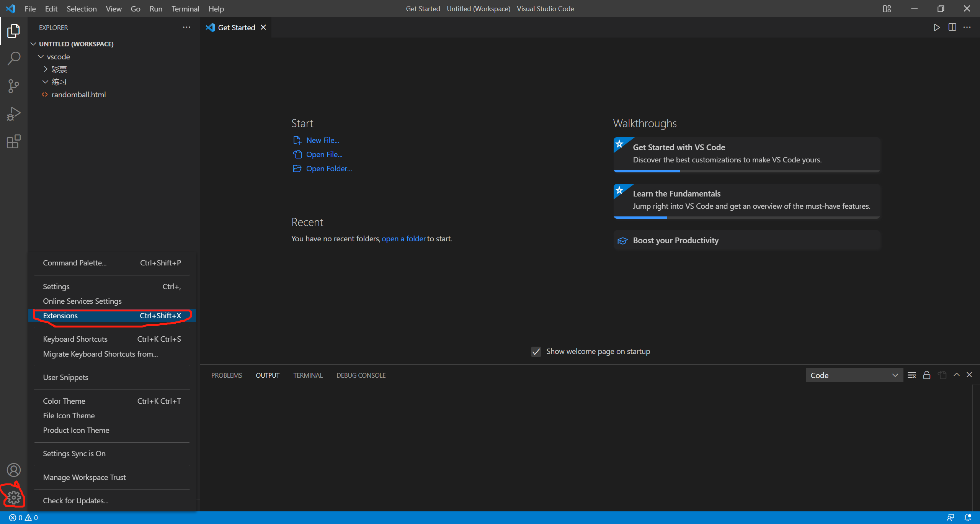The image size is (980, 524).
Task: Open the Run and Debug panel
Action: click(13, 113)
